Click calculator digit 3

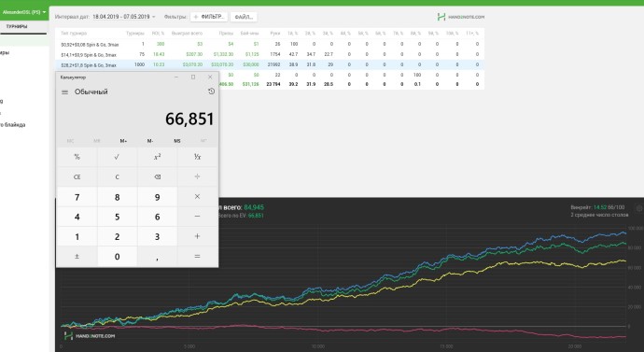pos(158,236)
